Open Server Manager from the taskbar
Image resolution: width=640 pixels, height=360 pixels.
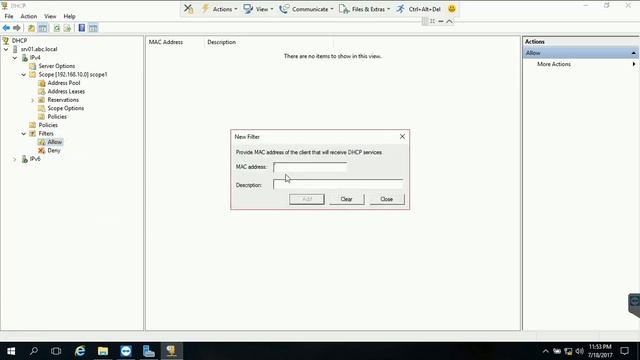pos(149,351)
